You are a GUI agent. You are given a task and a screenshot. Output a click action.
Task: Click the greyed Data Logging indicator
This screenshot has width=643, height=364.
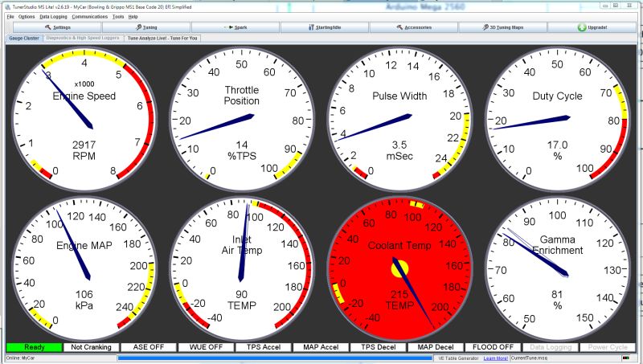(551, 347)
